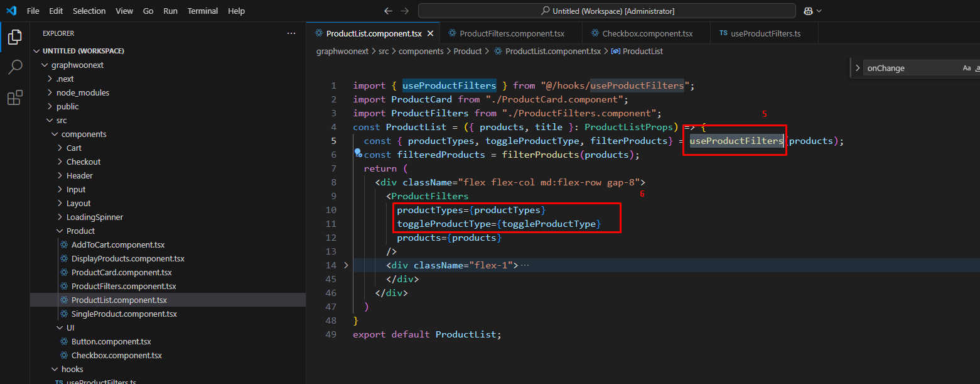Open the Copilot chat icon in title bar
Viewport: 980px width, 384px height.
tap(809, 11)
